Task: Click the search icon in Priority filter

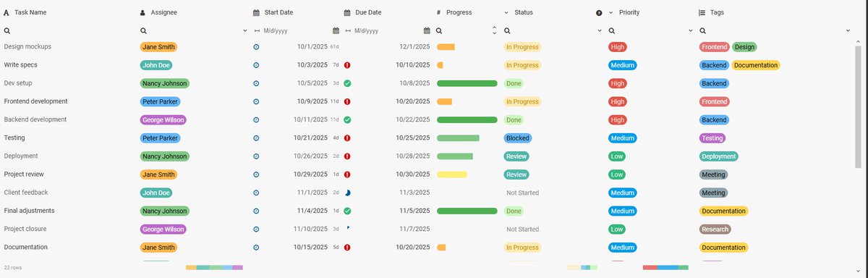Action: (x=611, y=31)
